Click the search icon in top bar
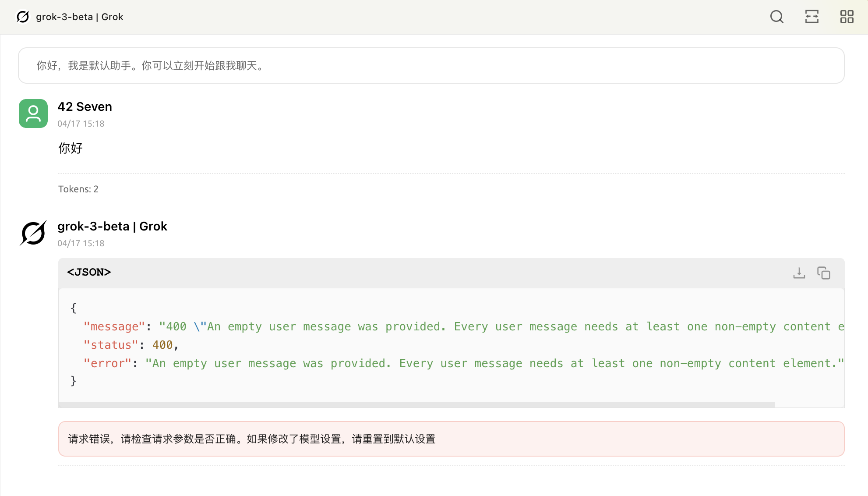The image size is (868, 496). click(776, 17)
